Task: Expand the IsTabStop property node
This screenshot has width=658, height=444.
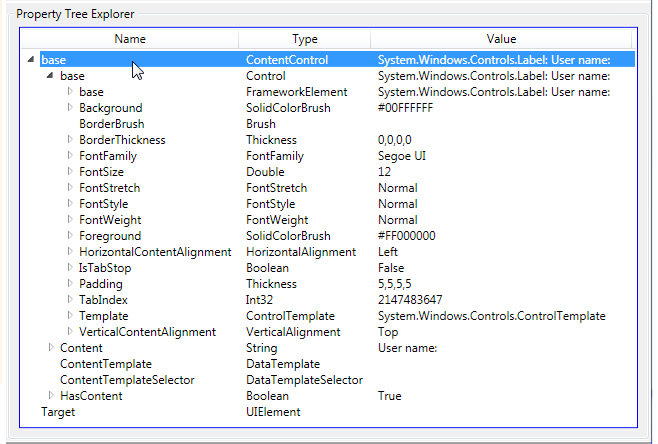Action: pos(70,267)
